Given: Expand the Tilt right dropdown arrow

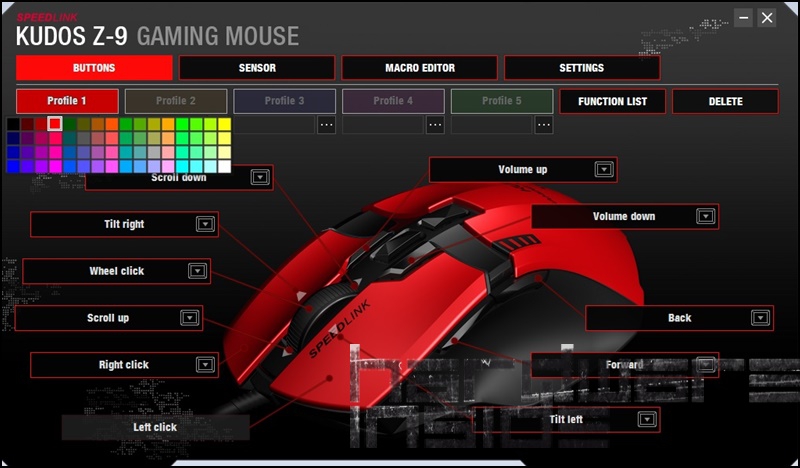Looking at the screenshot, I should pyautogui.click(x=205, y=225).
